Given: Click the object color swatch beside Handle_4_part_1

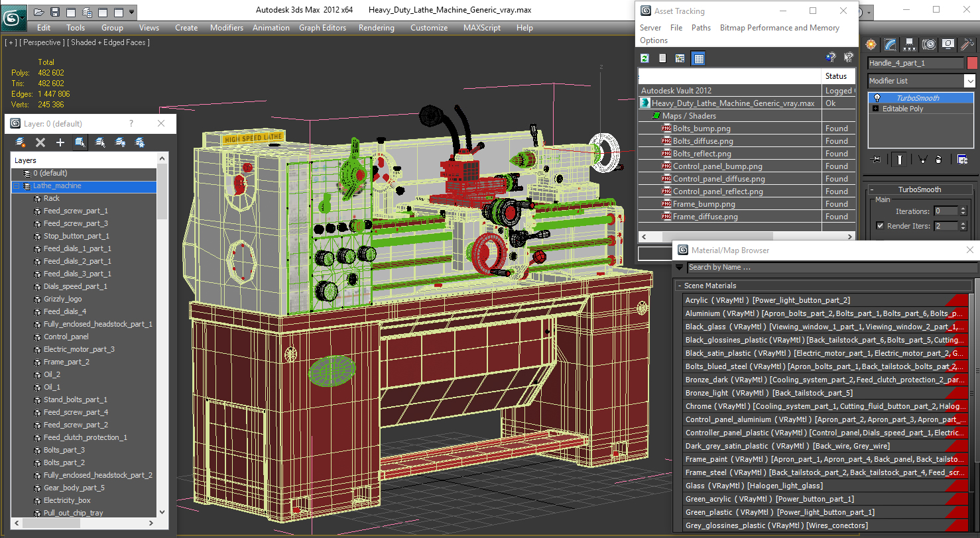Looking at the screenshot, I should coord(972,63).
